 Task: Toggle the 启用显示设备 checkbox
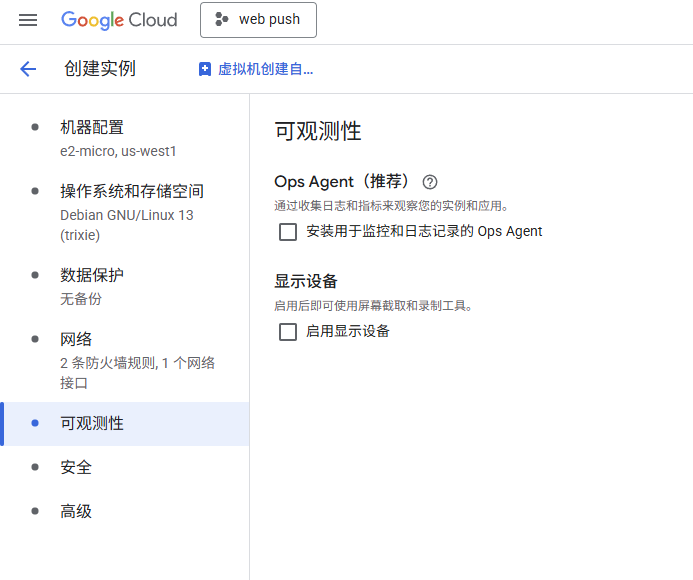coord(288,332)
